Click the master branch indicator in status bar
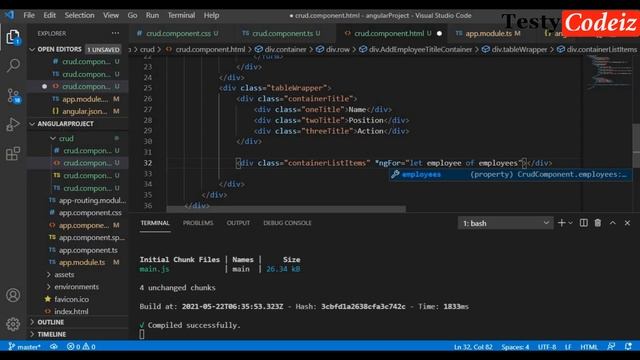Screen dimensions: 640x360 pos(24,347)
